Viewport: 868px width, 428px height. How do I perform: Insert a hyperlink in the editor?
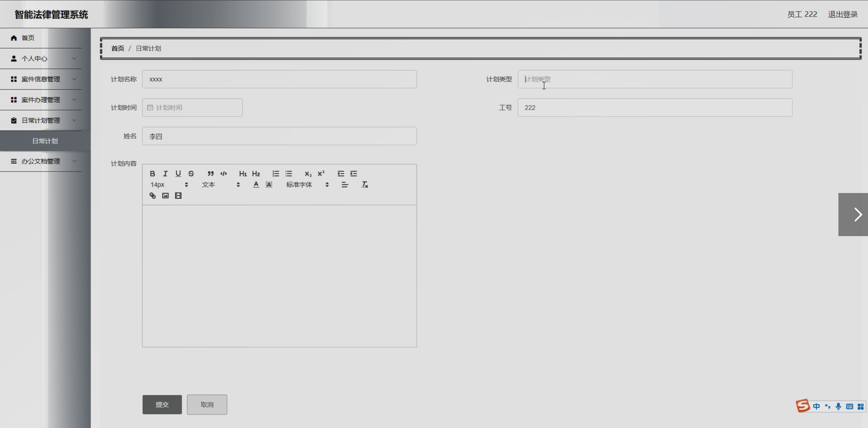point(153,196)
